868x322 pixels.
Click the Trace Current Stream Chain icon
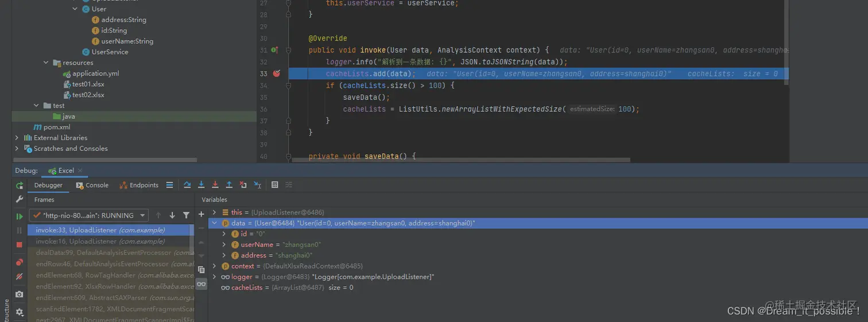click(x=289, y=185)
